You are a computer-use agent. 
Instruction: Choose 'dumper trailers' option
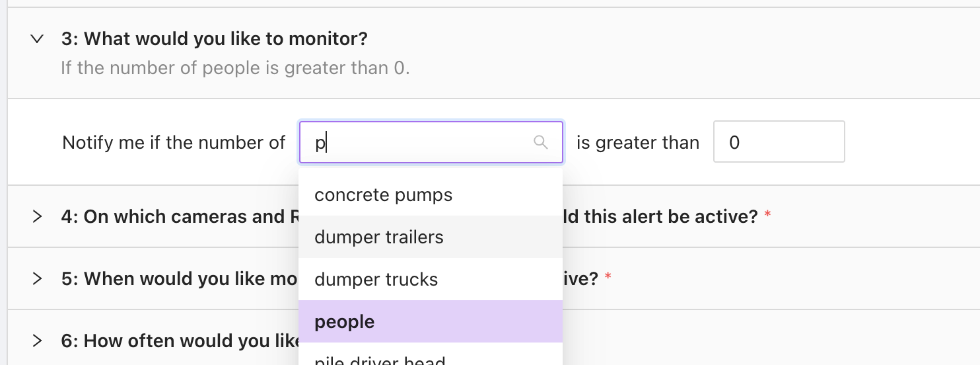tap(379, 237)
